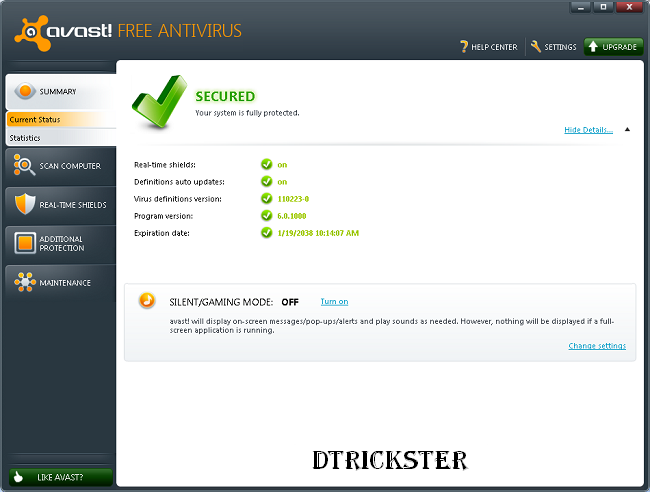Click the 'Real-time shields:' label
650x492 pixels.
click(x=165, y=165)
